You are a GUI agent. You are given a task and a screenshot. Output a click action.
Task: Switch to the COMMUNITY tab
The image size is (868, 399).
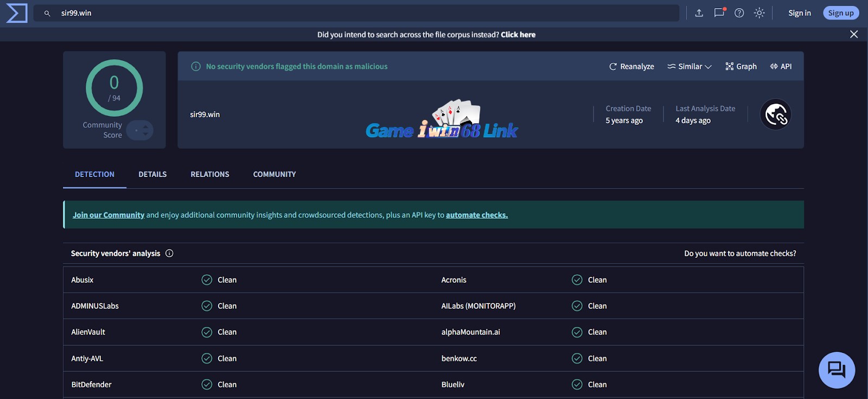[275, 174]
